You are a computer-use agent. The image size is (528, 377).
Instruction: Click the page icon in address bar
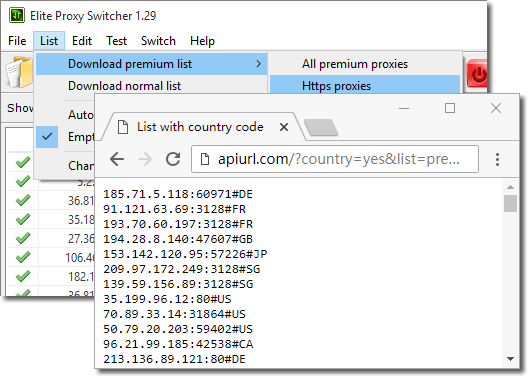[205, 159]
